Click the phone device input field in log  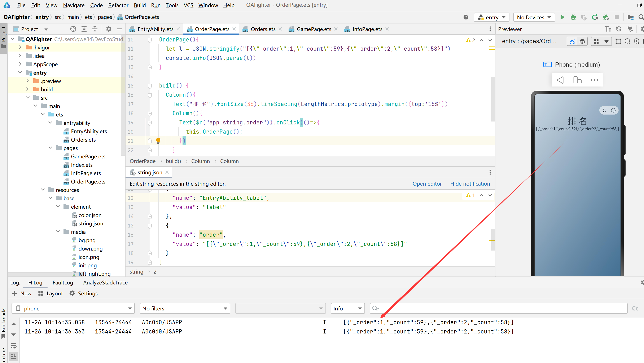click(x=73, y=308)
